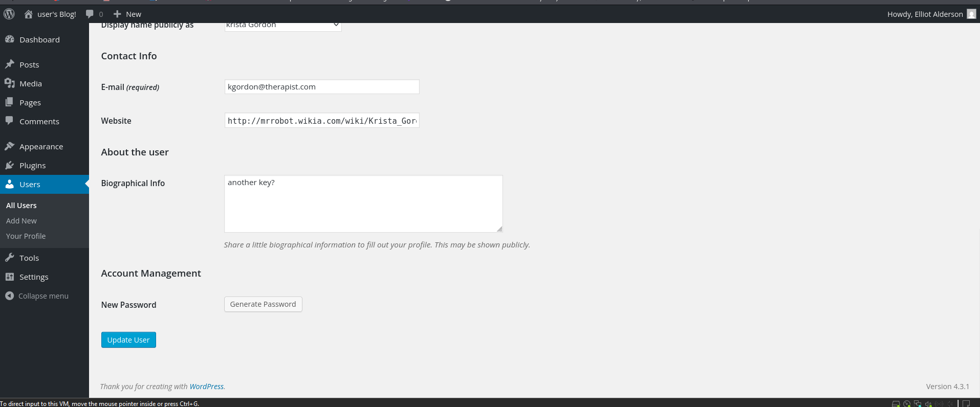Click the Update User button
The image size is (980, 407).
(128, 340)
